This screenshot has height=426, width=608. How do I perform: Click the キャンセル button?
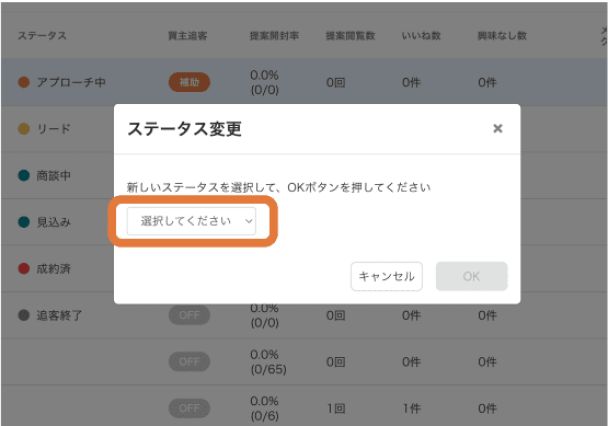386,276
